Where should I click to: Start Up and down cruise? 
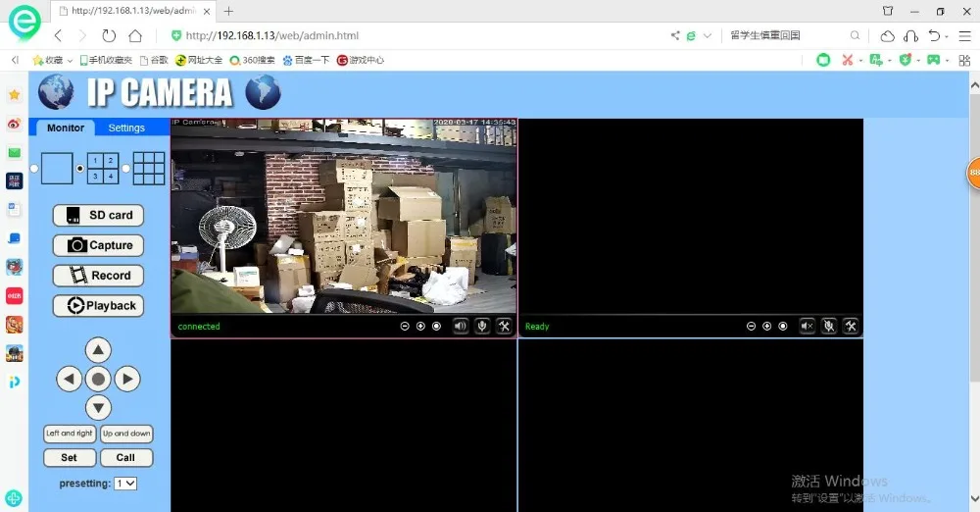pos(126,434)
